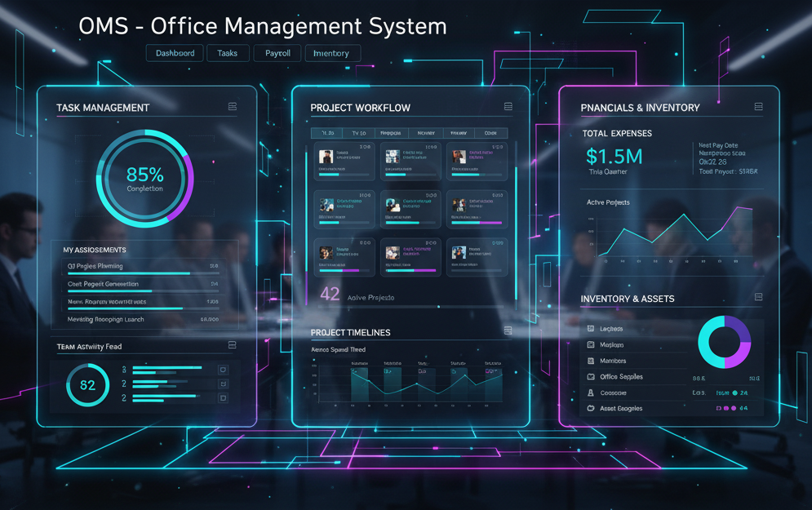Switch to the Payroll tab
Image resolution: width=812 pixels, height=510 pixels.
(x=277, y=53)
